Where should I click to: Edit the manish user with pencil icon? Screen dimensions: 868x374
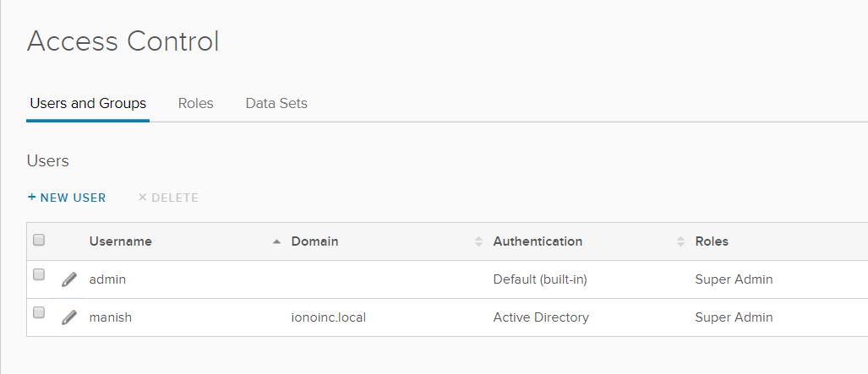[x=69, y=318]
